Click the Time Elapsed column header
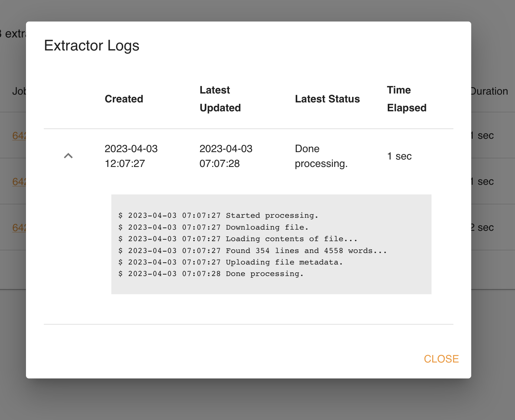 (407, 99)
